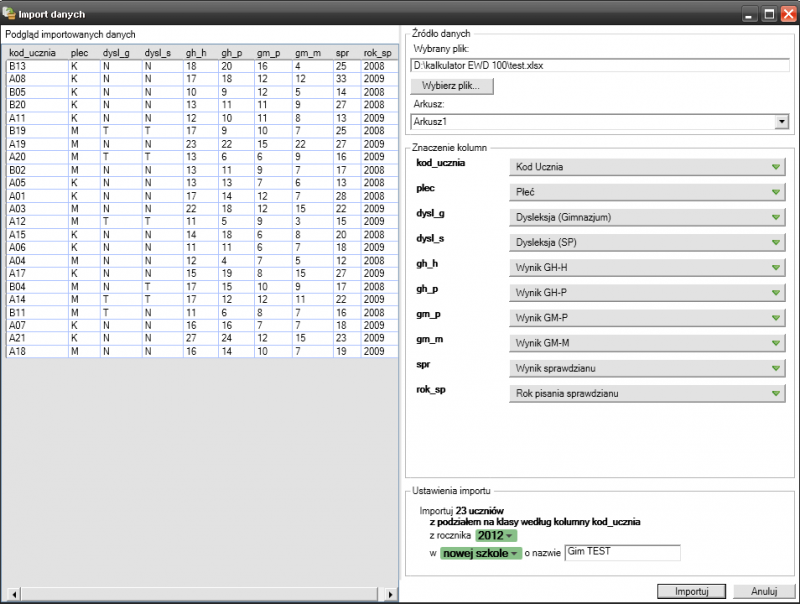Open the Rok pisania sprawdzianu dropdown
The width and height of the screenshot is (800, 604).
click(x=646, y=393)
